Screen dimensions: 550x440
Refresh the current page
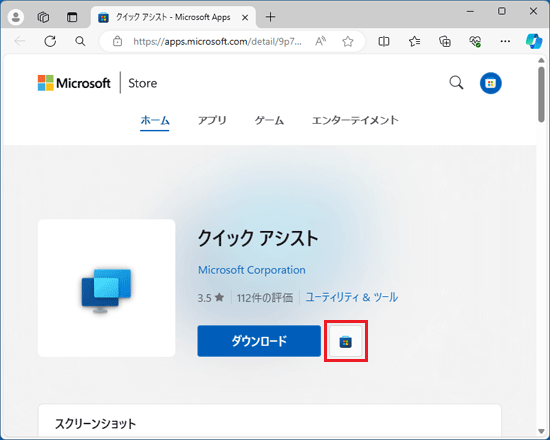[50, 41]
